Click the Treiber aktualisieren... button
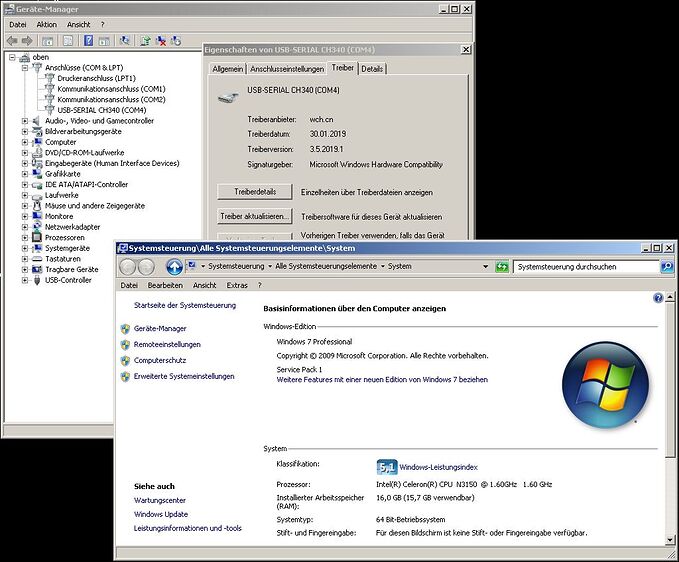This screenshot has height=562, width=679. click(x=255, y=216)
